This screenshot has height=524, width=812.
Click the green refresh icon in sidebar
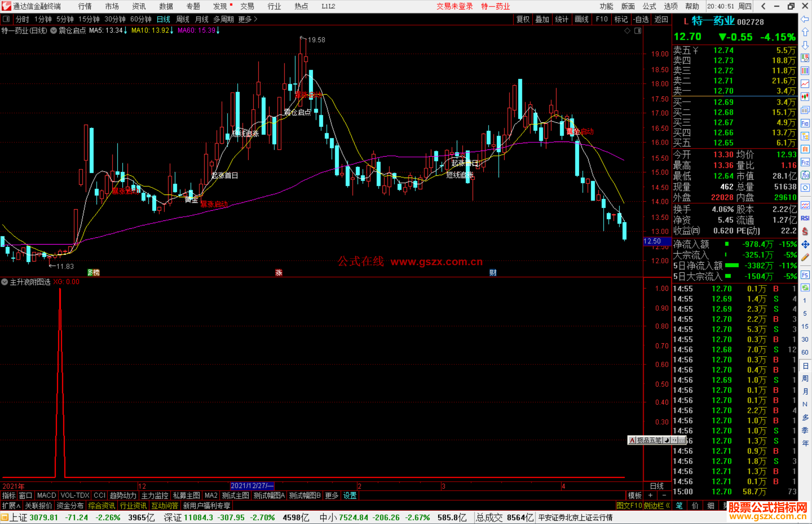click(805, 288)
